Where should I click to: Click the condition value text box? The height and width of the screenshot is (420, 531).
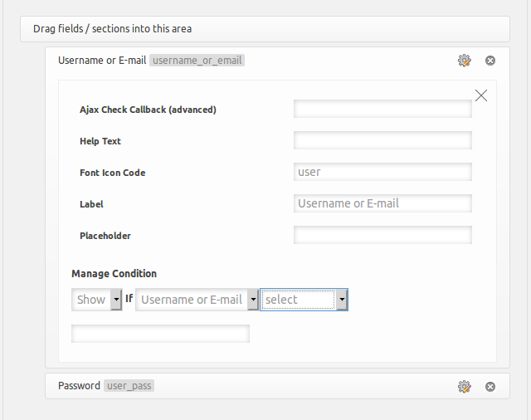coord(160,334)
